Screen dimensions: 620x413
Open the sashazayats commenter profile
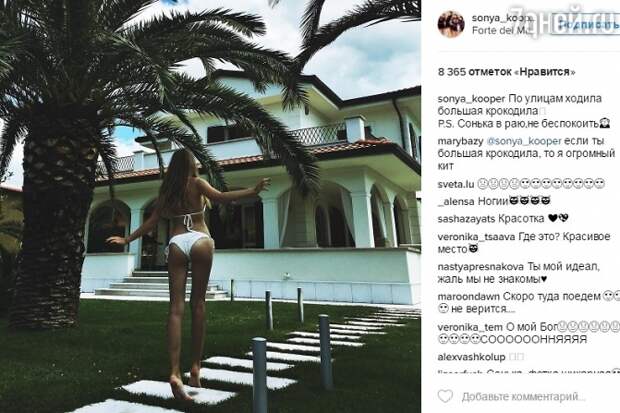pyautogui.click(x=466, y=218)
